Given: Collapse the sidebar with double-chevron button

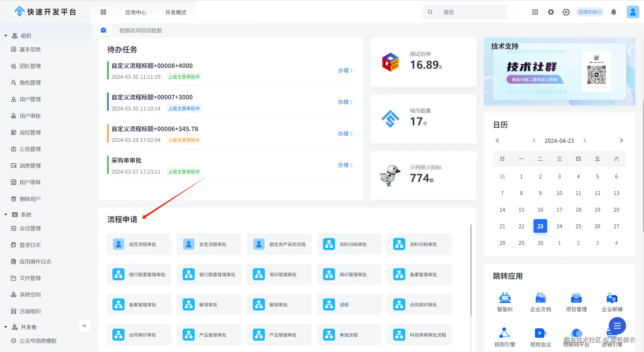Looking at the screenshot, I should click(x=84, y=326).
